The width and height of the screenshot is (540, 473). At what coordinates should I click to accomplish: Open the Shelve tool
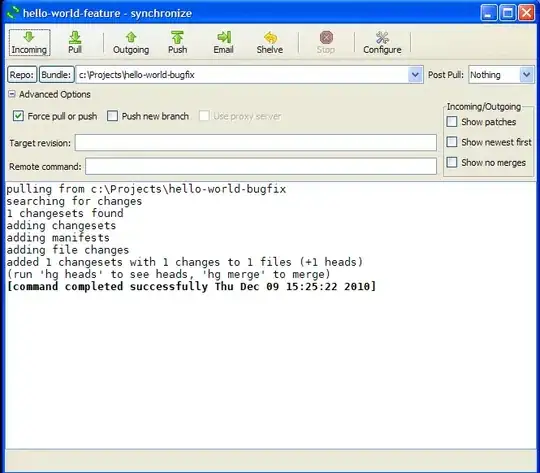click(270, 43)
